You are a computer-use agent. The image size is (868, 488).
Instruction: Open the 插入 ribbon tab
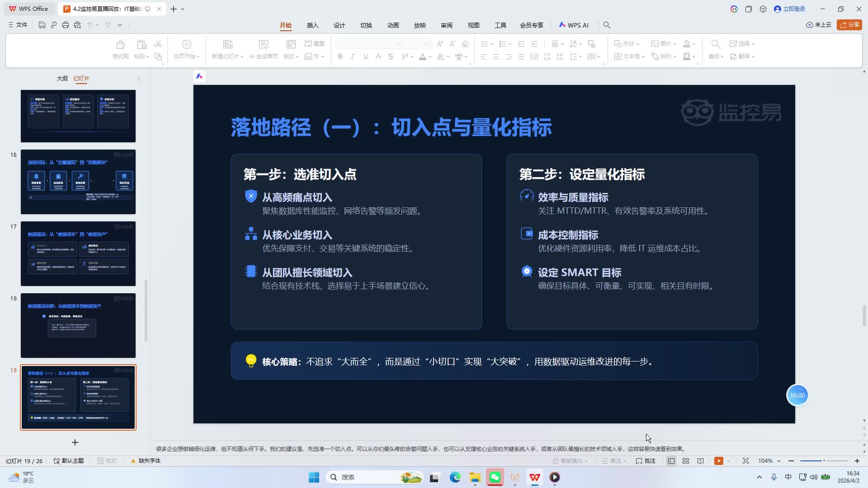312,25
